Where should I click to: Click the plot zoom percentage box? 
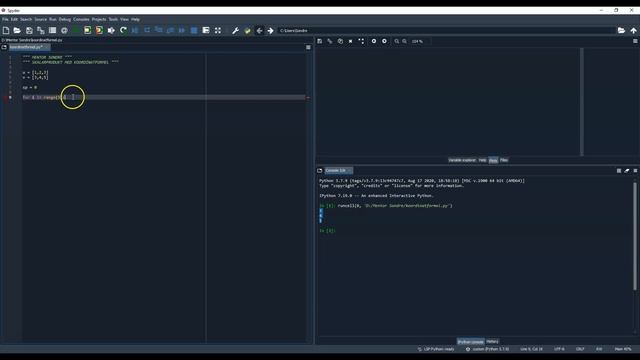coord(420,41)
